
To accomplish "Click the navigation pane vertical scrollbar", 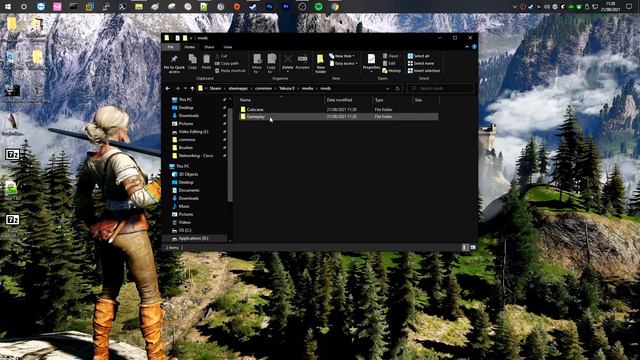I will pos(230,154).
